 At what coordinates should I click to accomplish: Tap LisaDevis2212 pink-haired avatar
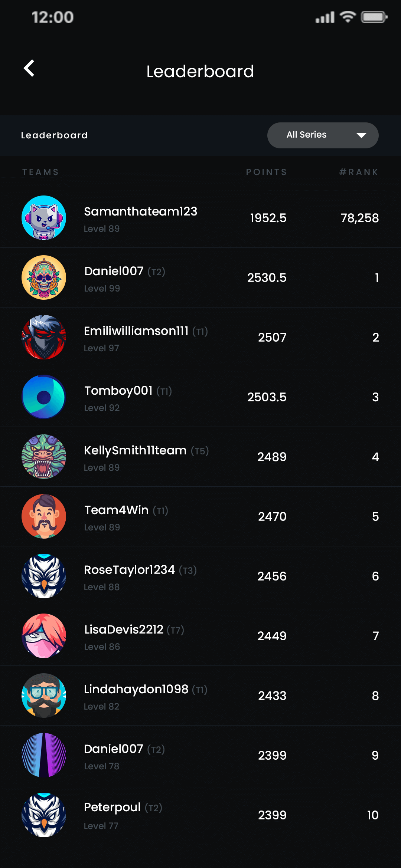[x=44, y=636]
